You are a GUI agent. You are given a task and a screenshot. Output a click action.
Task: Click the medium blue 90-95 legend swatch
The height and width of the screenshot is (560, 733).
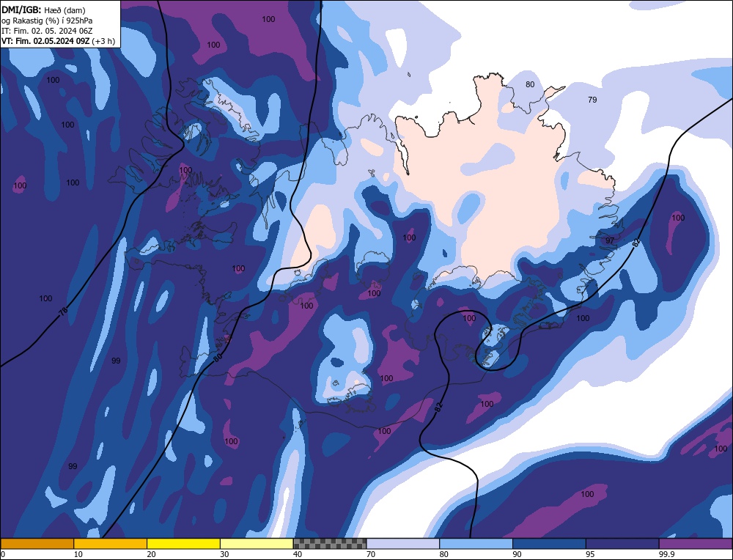(x=549, y=544)
